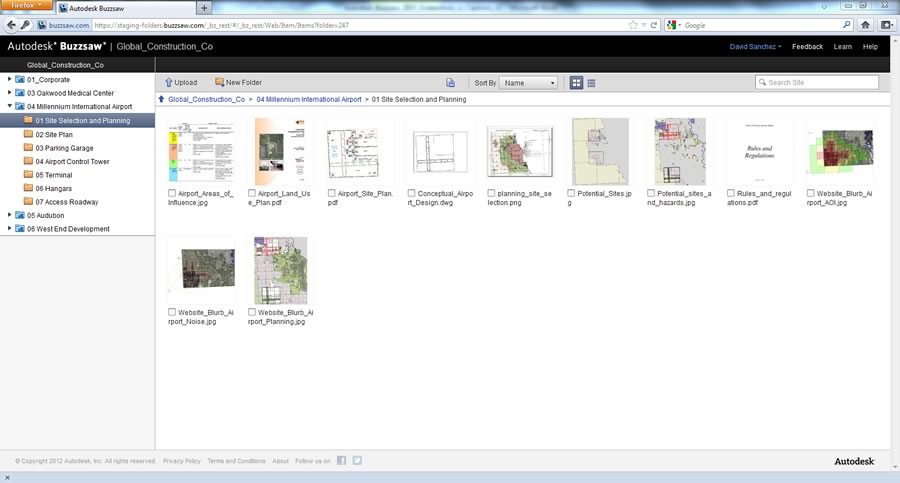The width and height of the screenshot is (900, 483).
Task: Check the Website_Blurb_Airport_Noise.jpg checkbox
Action: coord(172,312)
